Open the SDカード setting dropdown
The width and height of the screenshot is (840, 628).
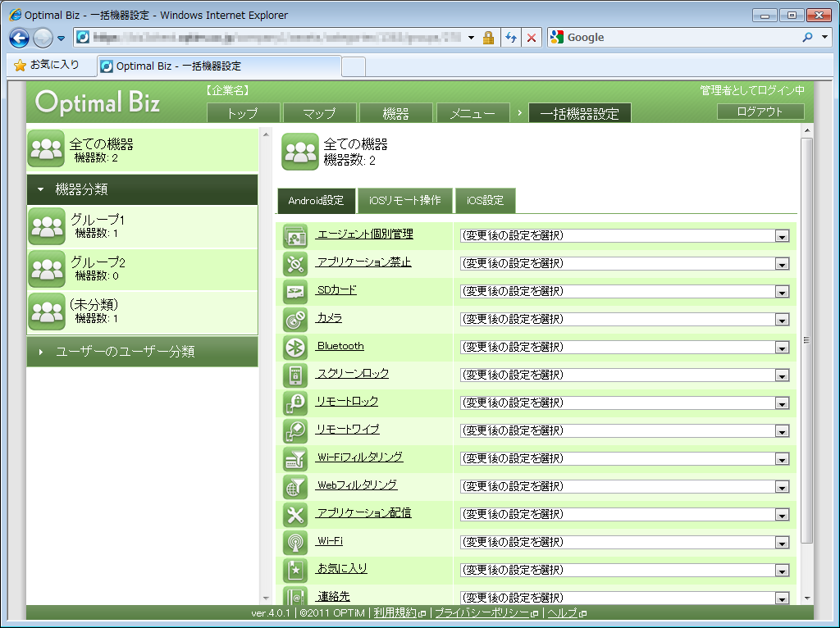(624, 291)
